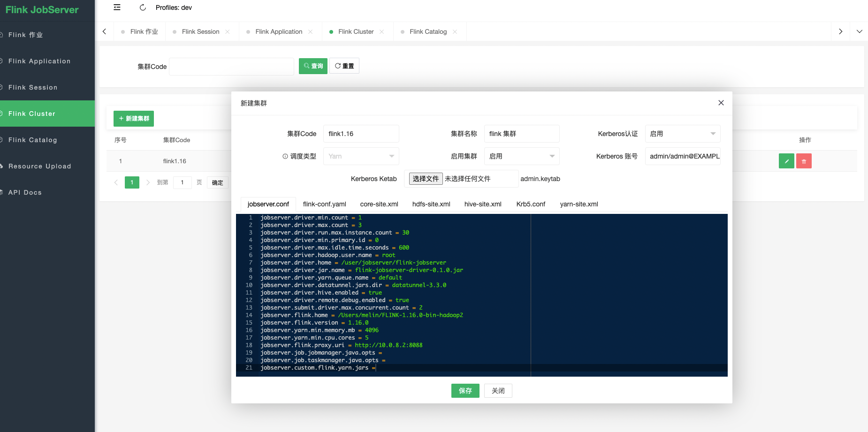Open the Kerberos认证 dropdown
This screenshot has height=432, width=868.
click(683, 134)
